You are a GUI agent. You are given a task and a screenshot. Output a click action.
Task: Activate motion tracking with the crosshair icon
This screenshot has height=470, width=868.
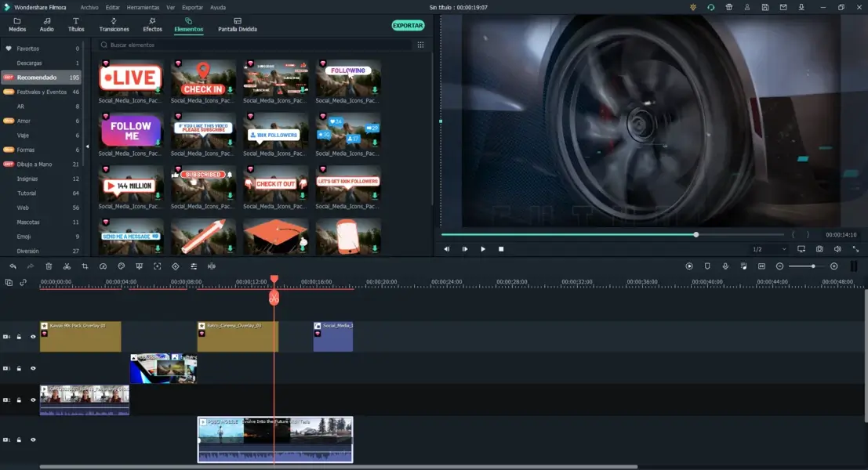coord(157,266)
